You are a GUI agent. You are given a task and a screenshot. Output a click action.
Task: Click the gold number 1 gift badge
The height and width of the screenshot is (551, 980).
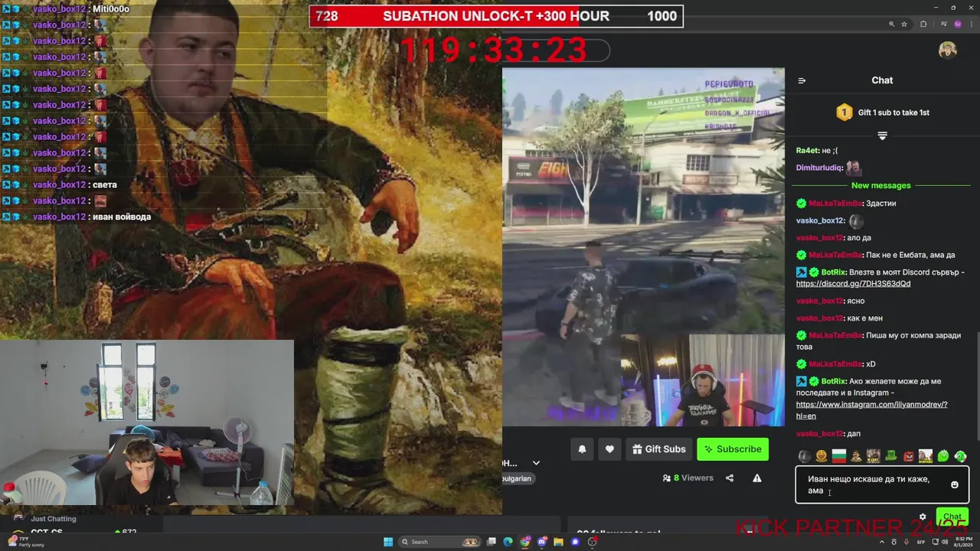[844, 112]
